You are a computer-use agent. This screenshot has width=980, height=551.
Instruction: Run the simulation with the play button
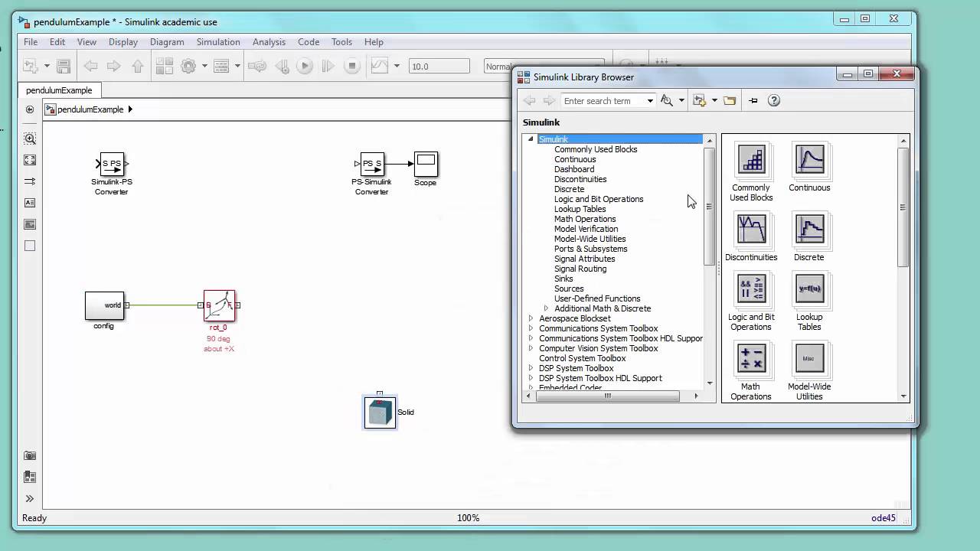[x=305, y=67]
